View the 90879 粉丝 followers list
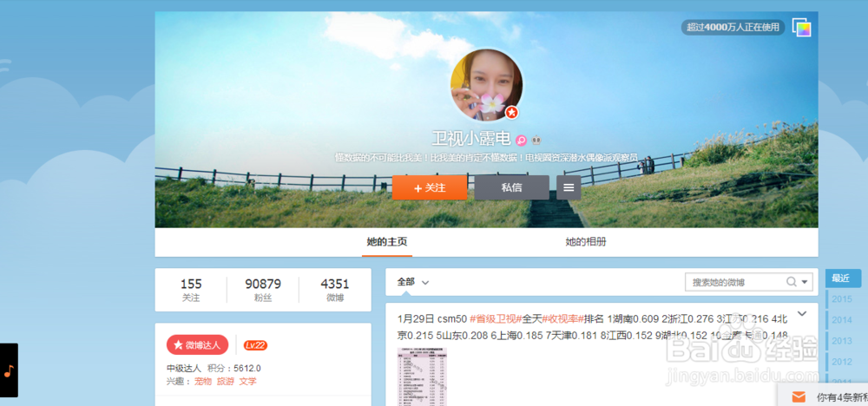The width and height of the screenshot is (868, 406). click(x=263, y=290)
